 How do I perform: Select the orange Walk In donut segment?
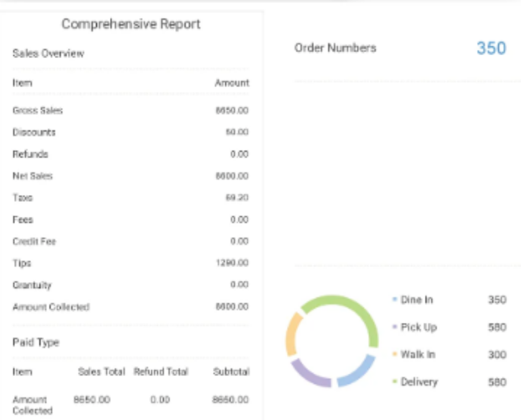292,334
